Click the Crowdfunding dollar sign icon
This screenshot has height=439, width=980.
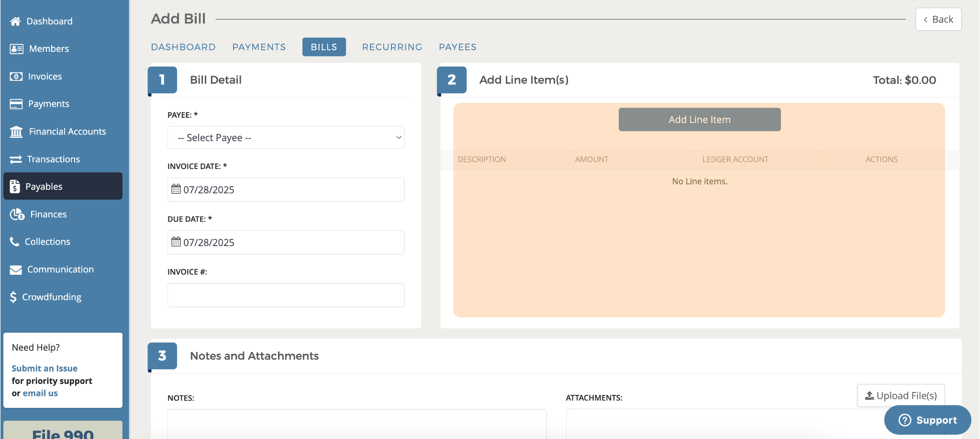click(13, 297)
